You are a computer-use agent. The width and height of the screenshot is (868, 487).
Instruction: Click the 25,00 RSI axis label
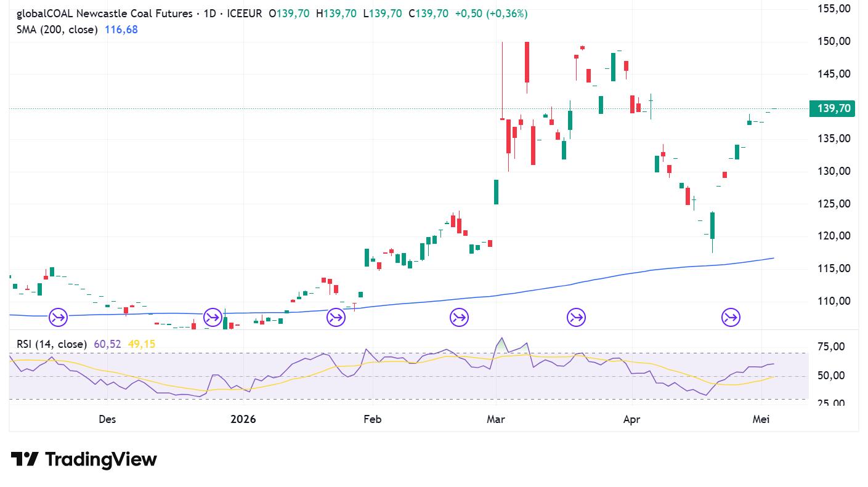(x=832, y=403)
